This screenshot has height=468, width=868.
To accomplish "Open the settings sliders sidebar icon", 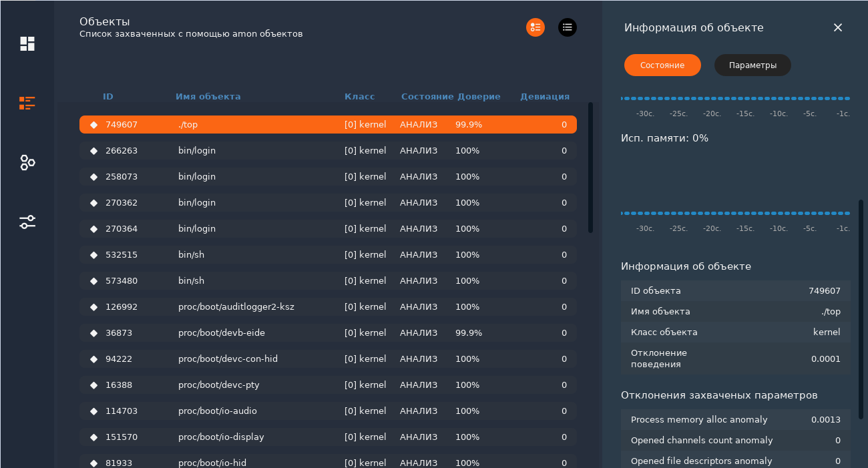I will tap(27, 222).
